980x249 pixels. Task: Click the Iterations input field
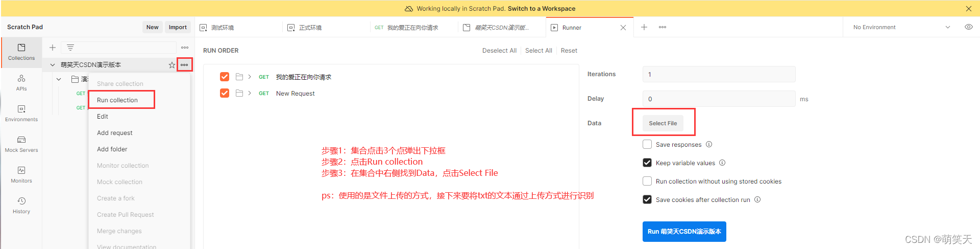[x=719, y=74]
